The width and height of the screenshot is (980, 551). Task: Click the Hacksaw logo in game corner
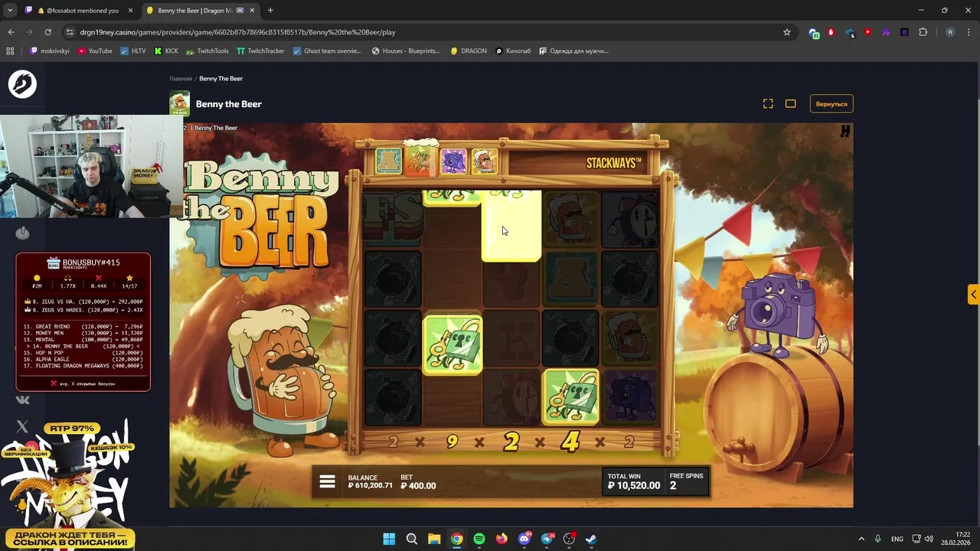[x=845, y=132]
